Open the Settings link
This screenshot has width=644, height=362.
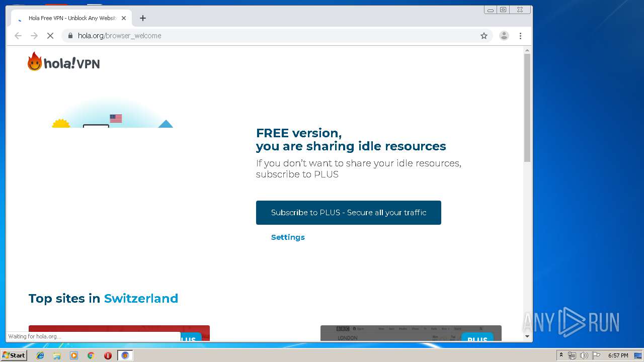point(288,237)
